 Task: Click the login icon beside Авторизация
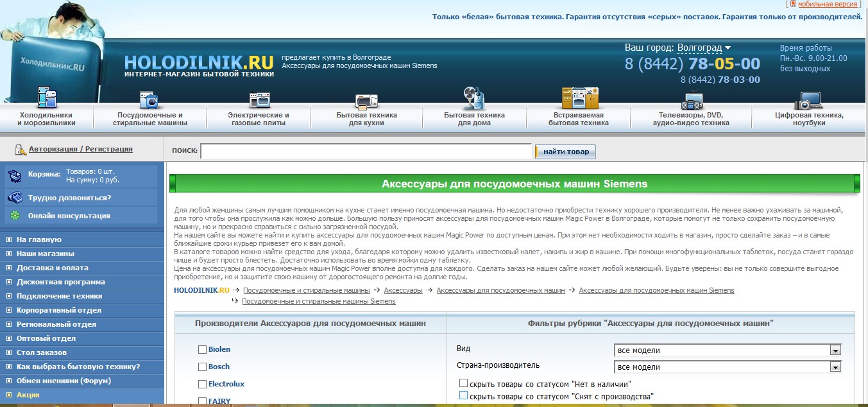[19, 150]
